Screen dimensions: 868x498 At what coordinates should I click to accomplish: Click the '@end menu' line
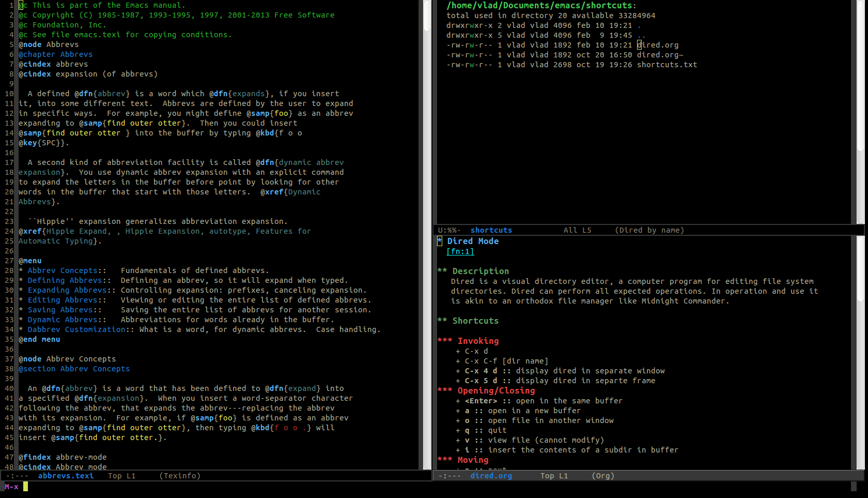tap(39, 339)
